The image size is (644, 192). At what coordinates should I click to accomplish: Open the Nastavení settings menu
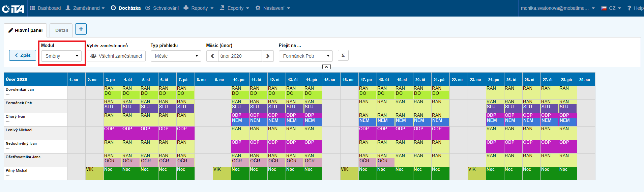pyautogui.click(x=273, y=8)
